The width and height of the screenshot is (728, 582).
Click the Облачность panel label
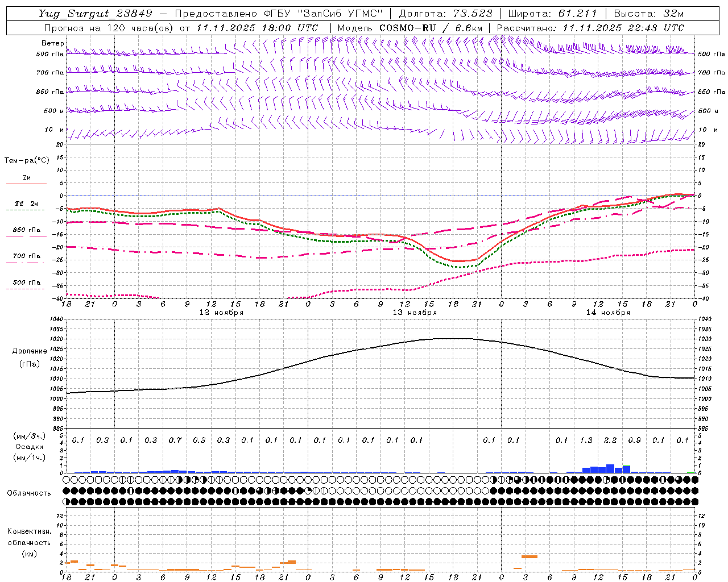click(x=29, y=493)
